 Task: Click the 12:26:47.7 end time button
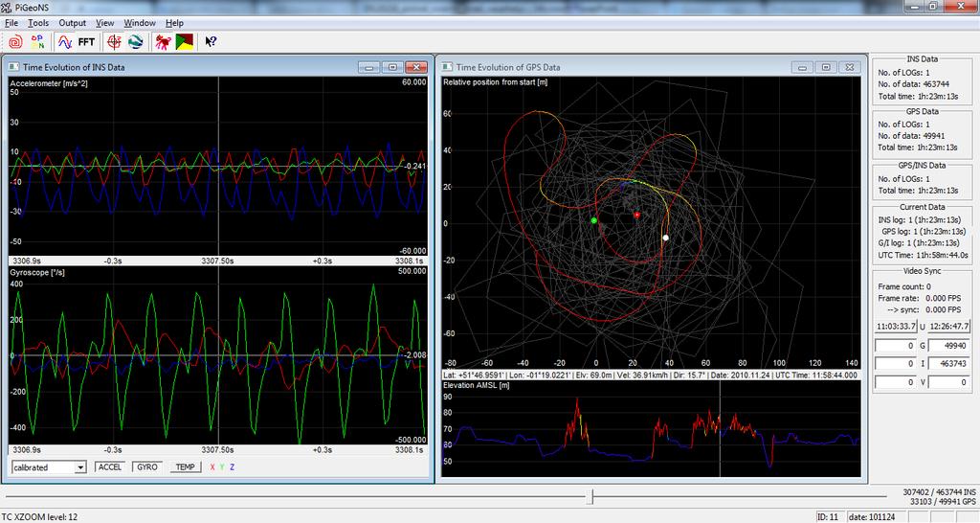tap(948, 327)
